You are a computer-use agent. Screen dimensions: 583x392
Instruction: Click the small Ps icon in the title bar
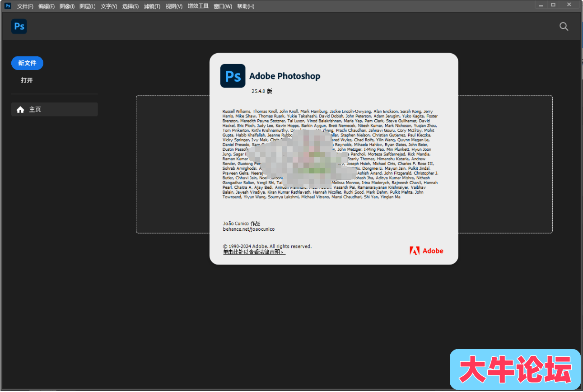8,6
